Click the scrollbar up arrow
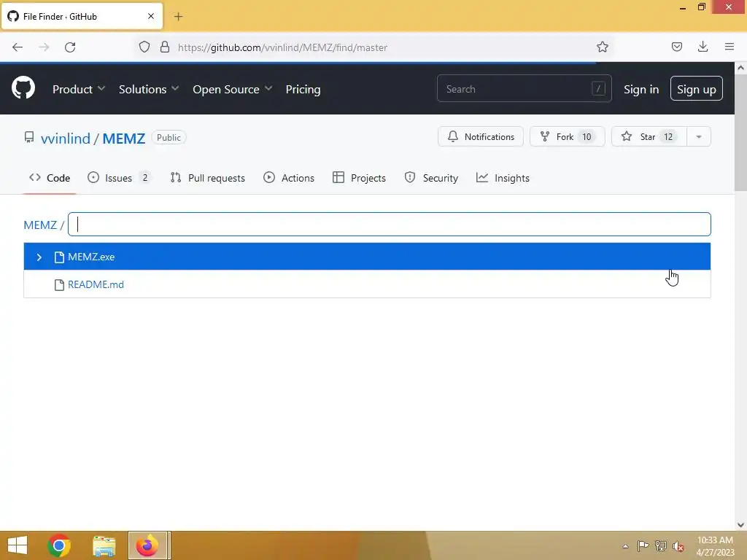Screen dimensions: 747x560 pos(740,68)
